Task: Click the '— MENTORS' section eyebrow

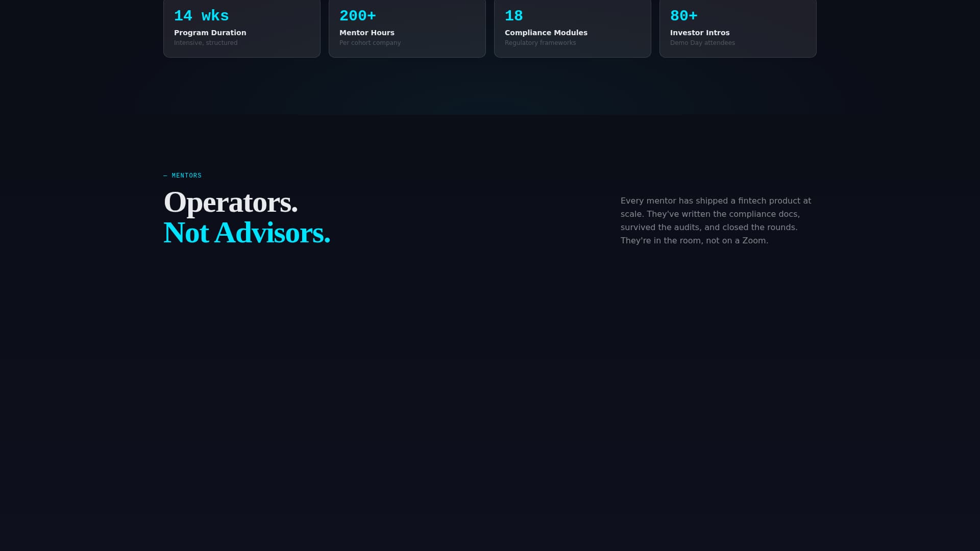Action: point(182,176)
